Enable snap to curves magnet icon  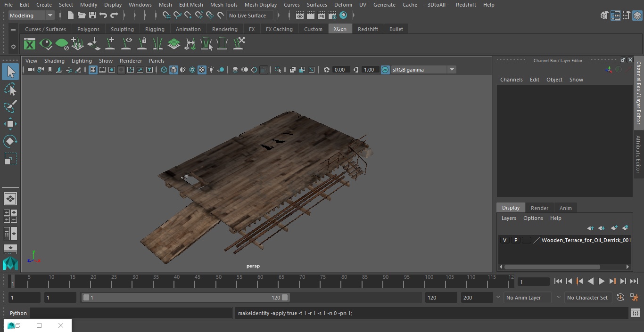coord(177,16)
